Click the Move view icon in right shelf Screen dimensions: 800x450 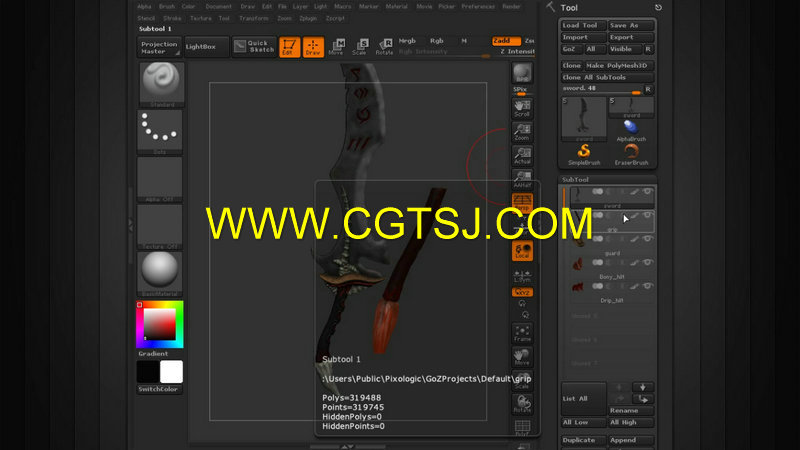522,357
